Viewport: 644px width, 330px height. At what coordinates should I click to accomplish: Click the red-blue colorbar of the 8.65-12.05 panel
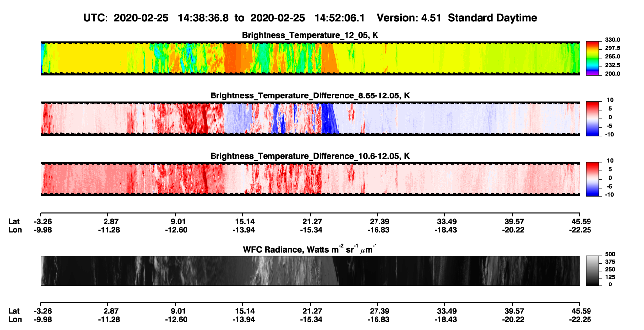click(x=591, y=118)
